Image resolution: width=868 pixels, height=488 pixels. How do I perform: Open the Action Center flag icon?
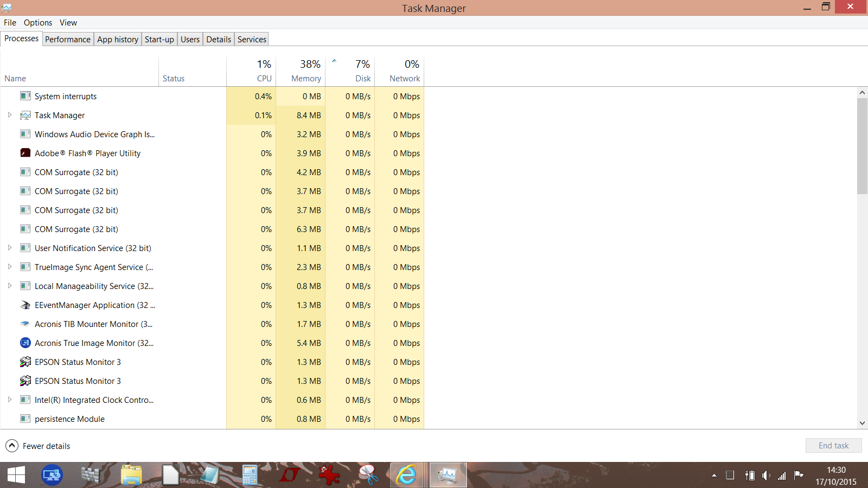pyautogui.click(x=799, y=475)
